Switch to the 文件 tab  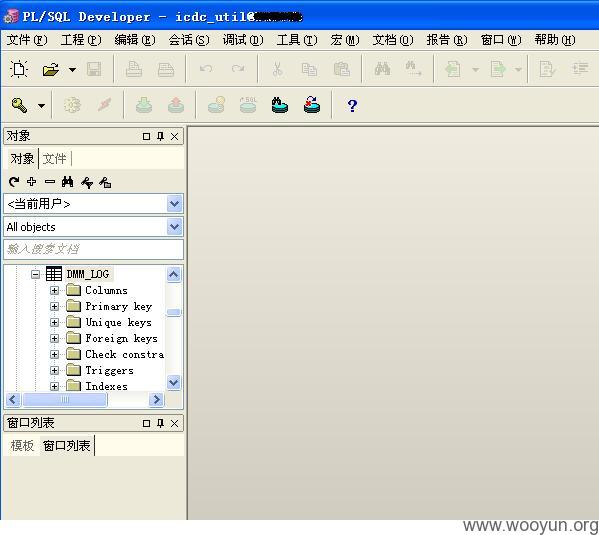tap(54, 159)
